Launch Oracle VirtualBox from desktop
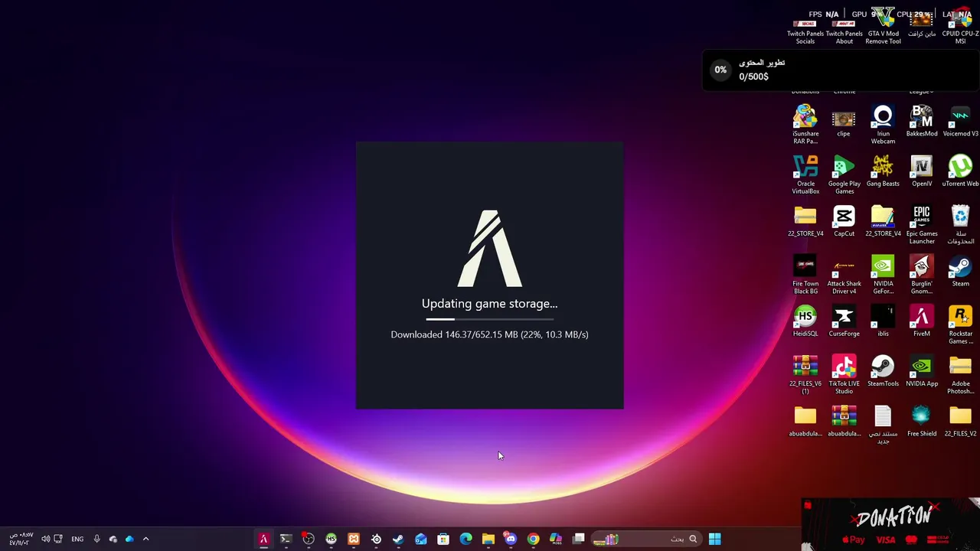980x551 pixels. (805, 175)
